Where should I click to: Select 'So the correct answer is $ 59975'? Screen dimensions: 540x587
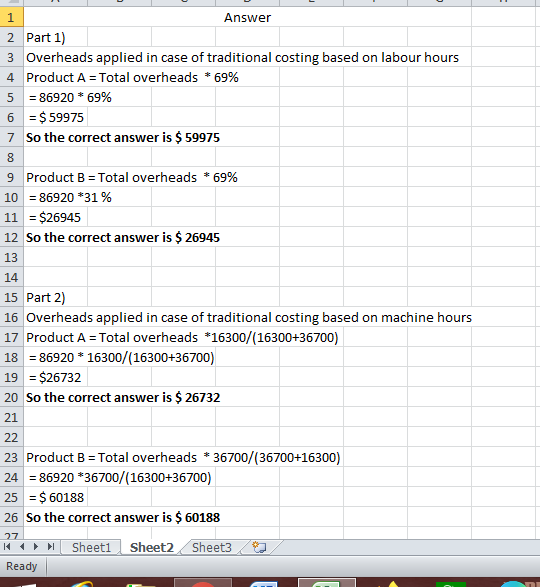[x=123, y=137]
